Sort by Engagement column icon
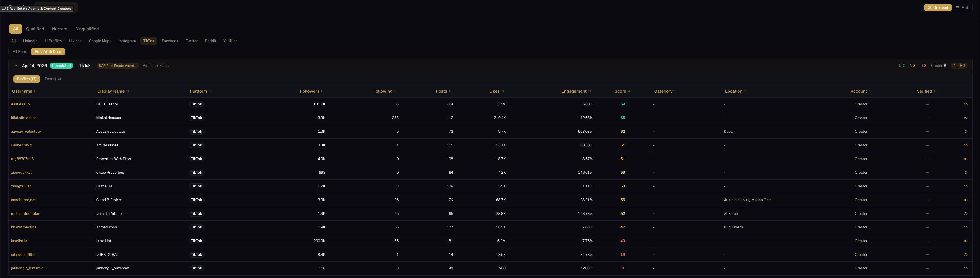980x278 pixels. pyautogui.click(x=589, y=91)
